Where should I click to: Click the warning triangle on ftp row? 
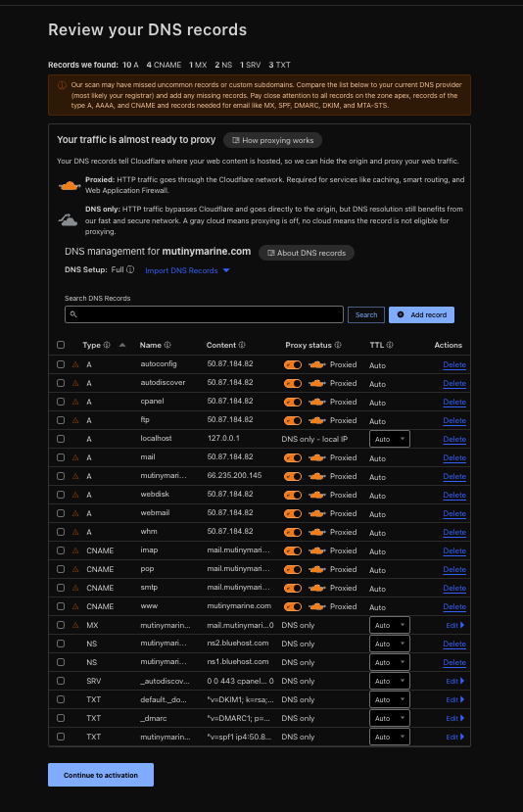75,420
